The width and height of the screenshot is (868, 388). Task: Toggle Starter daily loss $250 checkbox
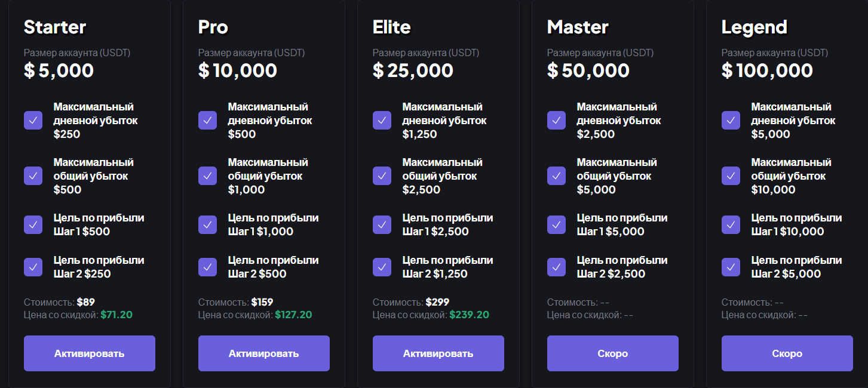coord(33,120)
